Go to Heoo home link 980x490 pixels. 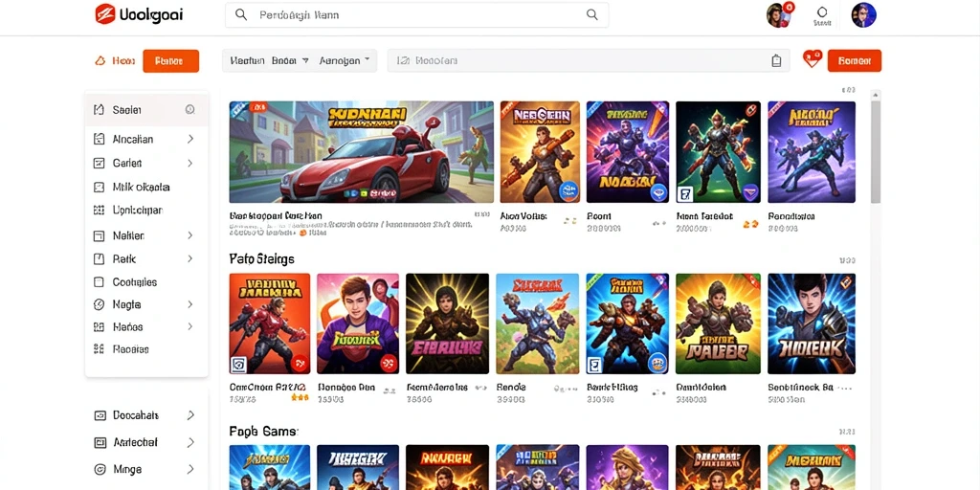point(115,60)
